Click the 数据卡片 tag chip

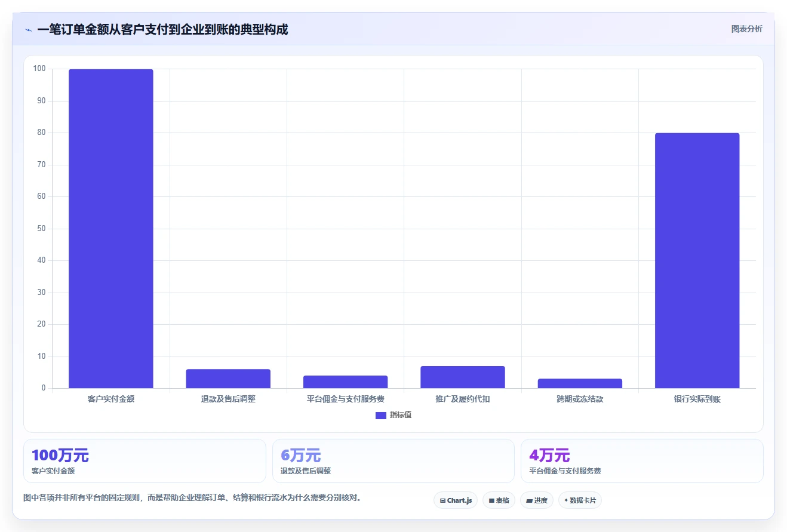point(580,500)
